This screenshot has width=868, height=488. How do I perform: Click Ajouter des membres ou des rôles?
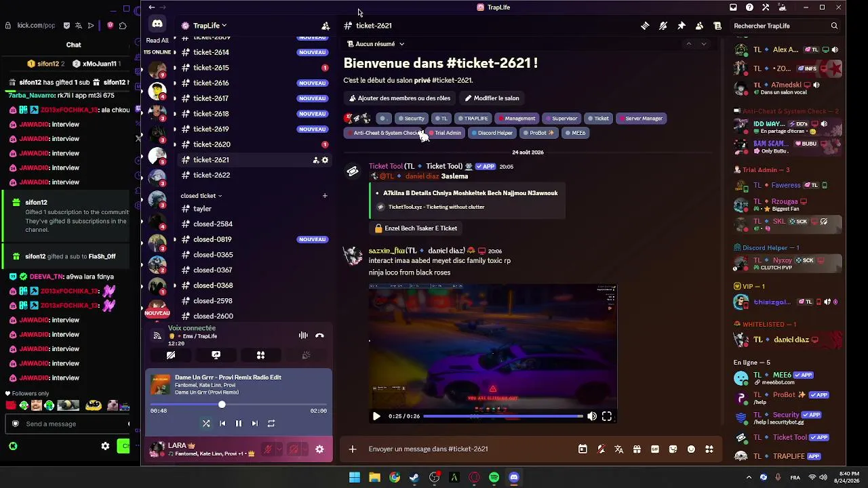click(400, 98)
